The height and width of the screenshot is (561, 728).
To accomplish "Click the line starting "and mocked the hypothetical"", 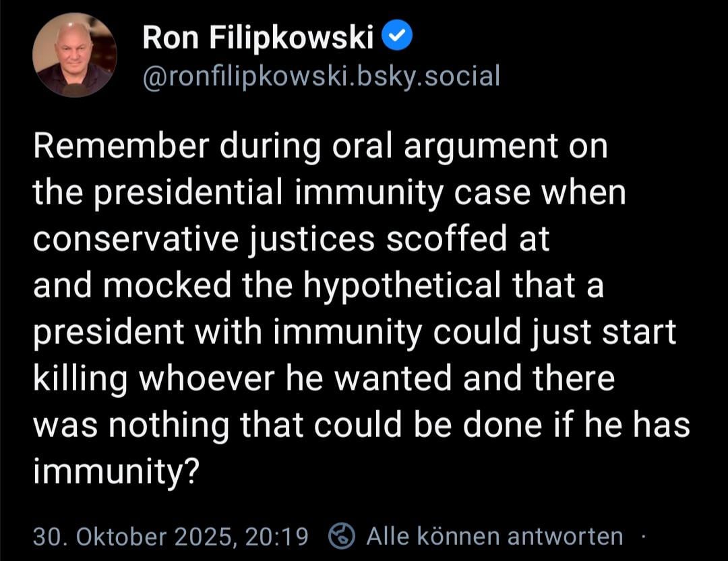I will click(x=318, y=286).
